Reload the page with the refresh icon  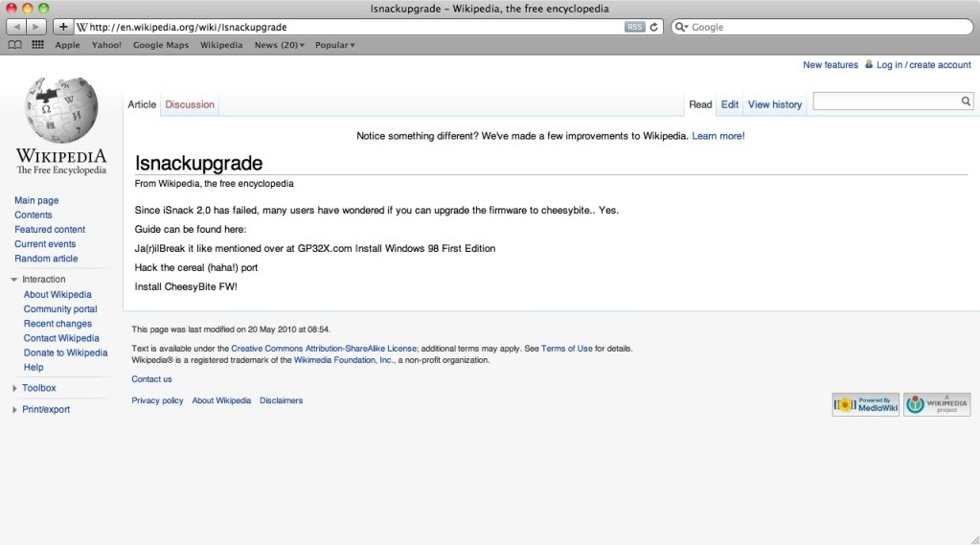coord(654,27)
